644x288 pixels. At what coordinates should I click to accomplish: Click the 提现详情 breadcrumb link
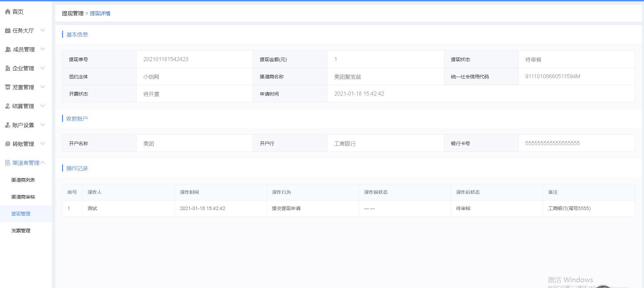click(100, 14)
